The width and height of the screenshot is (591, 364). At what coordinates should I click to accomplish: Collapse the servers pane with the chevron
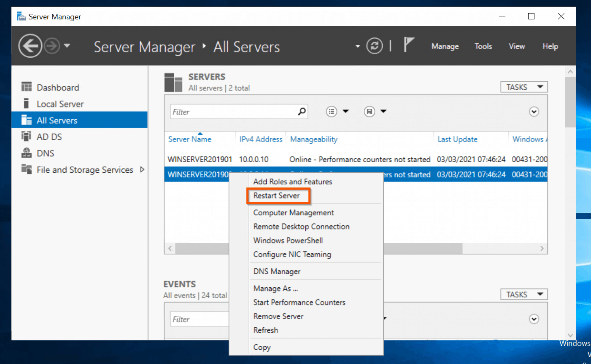[x=534, y=112]
